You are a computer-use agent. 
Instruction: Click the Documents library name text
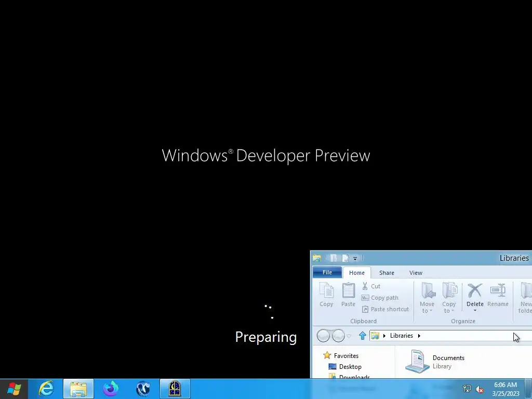click(448, 357)
